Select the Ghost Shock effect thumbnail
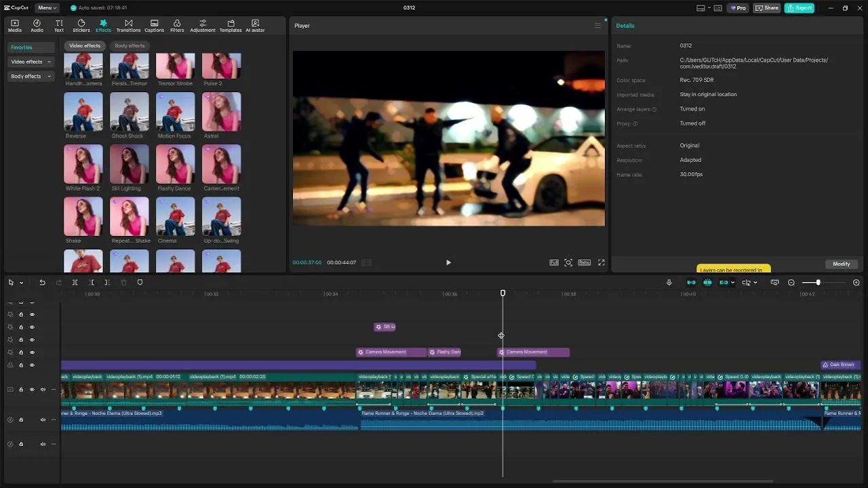 129,112
